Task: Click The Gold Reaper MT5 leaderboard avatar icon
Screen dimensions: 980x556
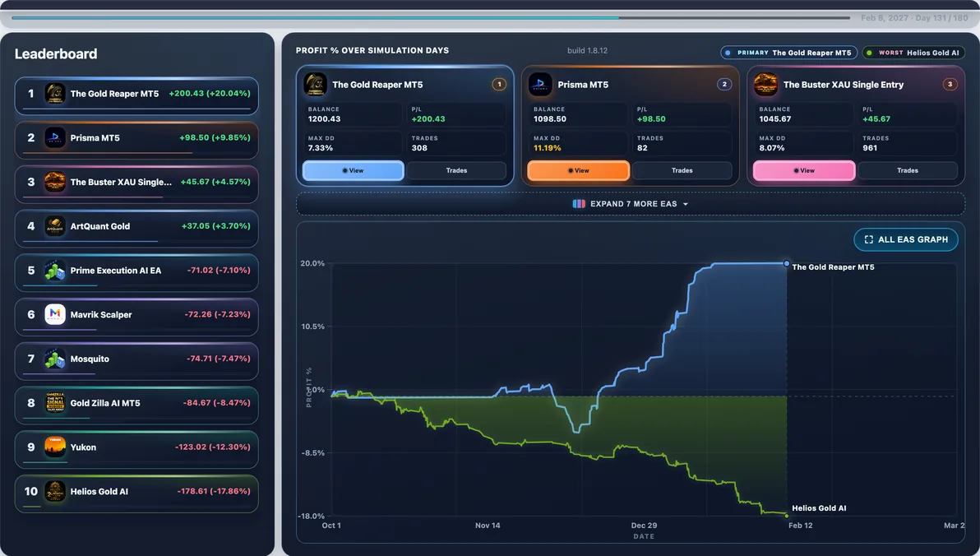Action: click(x=55, y=93)
